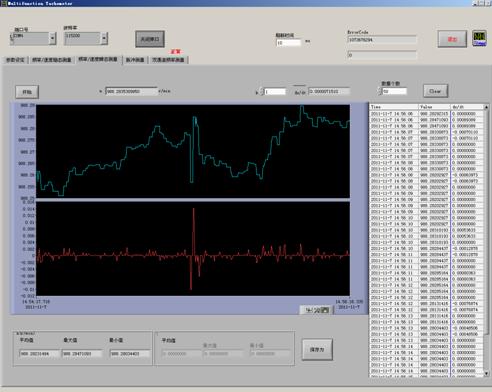Select the crosshair cursor tool in the graph palette

(x=308, y=310)
